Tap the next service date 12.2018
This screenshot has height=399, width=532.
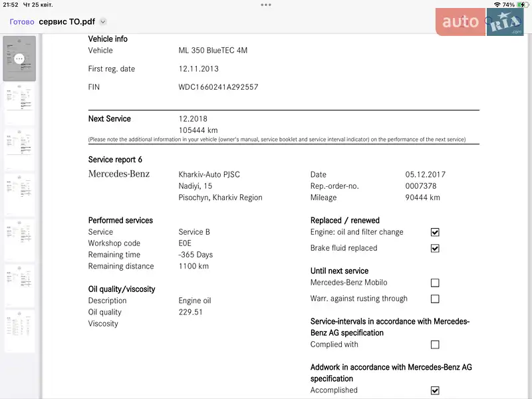[193, 119]
